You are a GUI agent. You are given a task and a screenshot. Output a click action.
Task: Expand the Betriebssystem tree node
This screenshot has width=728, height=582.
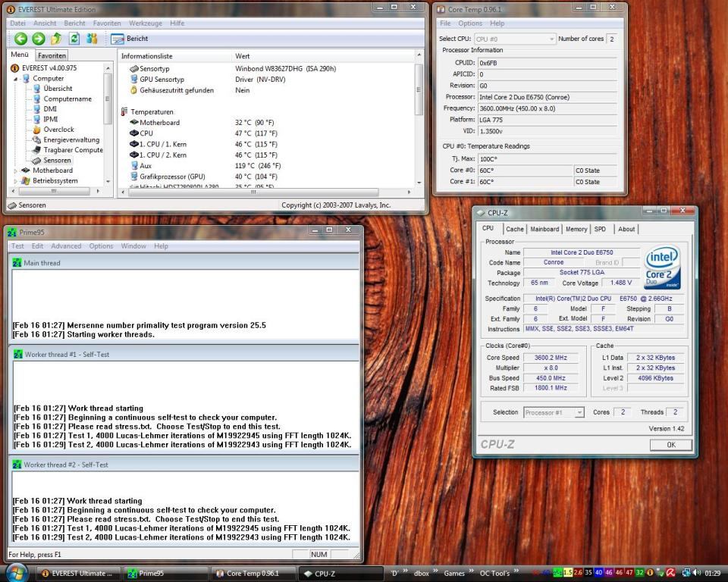[x=16, y=180]
